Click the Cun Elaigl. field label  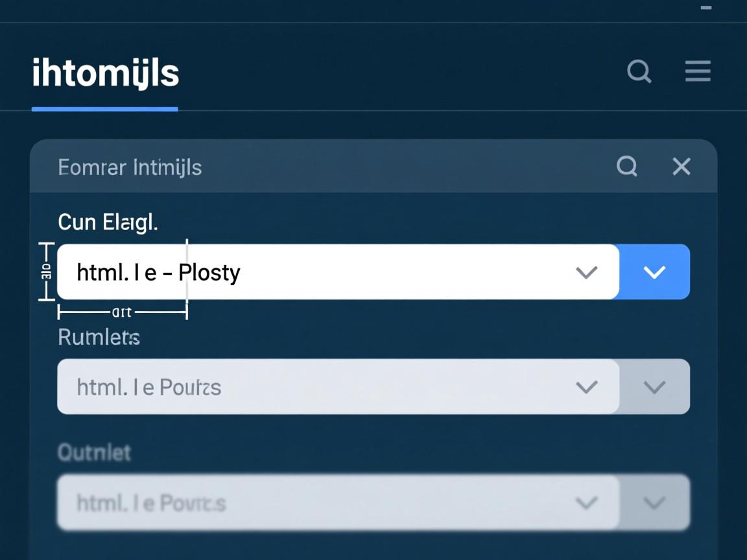[x=108, y=222]
